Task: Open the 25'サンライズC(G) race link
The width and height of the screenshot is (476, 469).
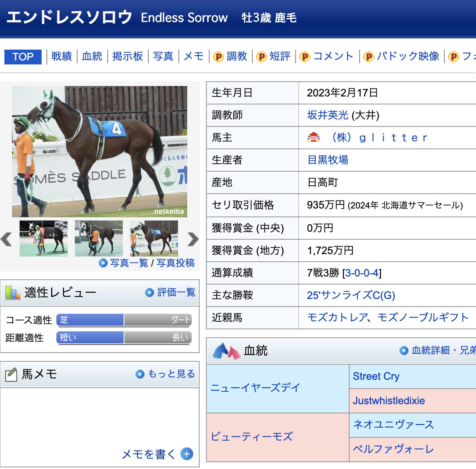Action: (351, 295)
